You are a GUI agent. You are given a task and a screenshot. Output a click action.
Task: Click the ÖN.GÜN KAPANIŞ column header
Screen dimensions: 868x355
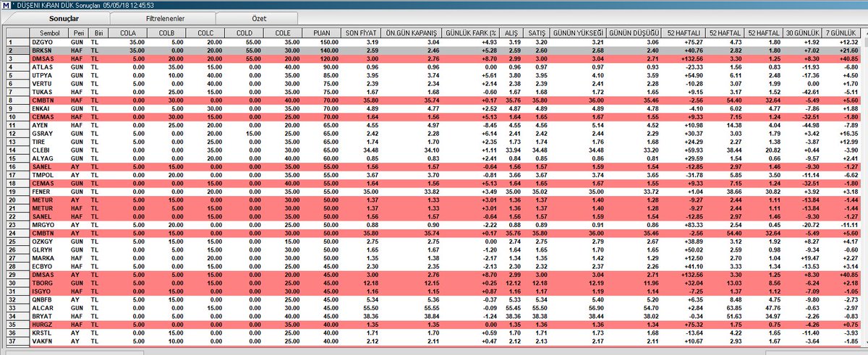[x=409, y=33]
